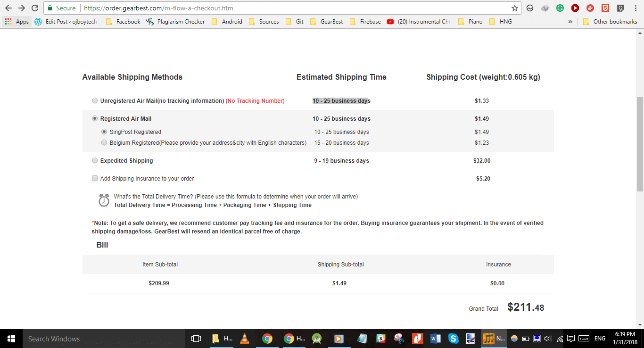Click the browser reload button
The height and width of the screenshot is (348, 644).
click(35, 8)
